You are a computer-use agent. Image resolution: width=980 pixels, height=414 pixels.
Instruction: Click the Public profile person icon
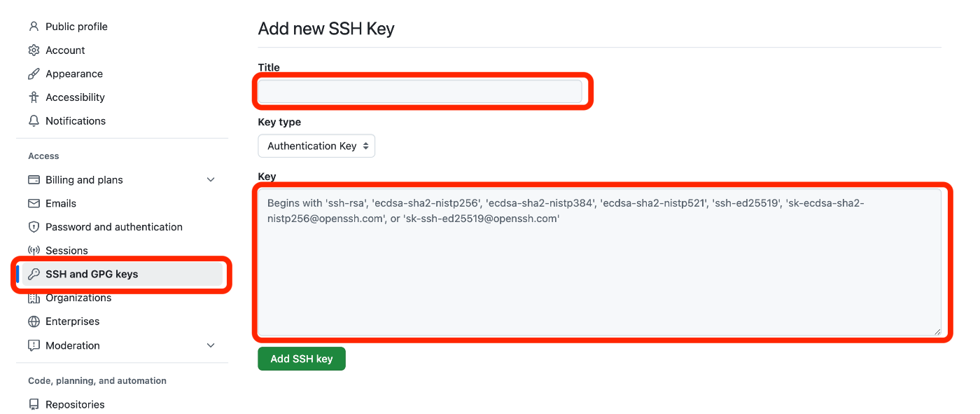(34, 27)
